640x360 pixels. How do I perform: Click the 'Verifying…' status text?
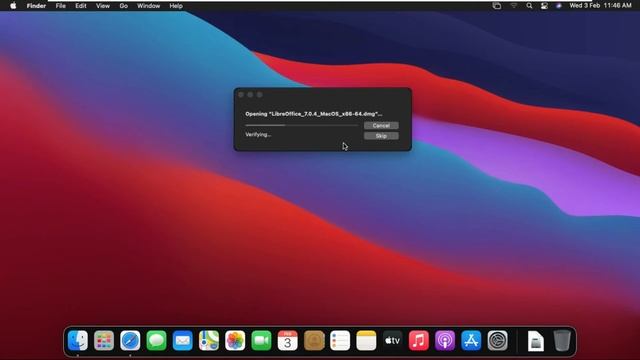click(x=258, y=134)
